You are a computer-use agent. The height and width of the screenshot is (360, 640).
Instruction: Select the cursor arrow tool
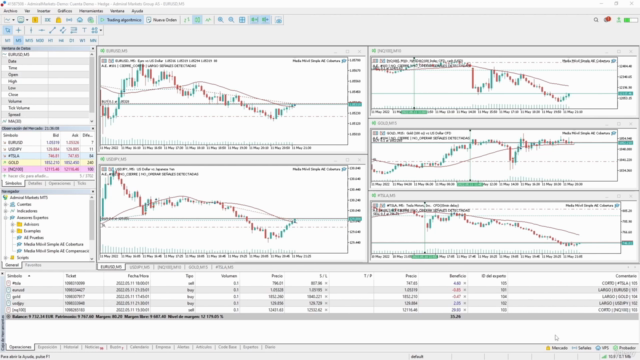click(8, 30)
